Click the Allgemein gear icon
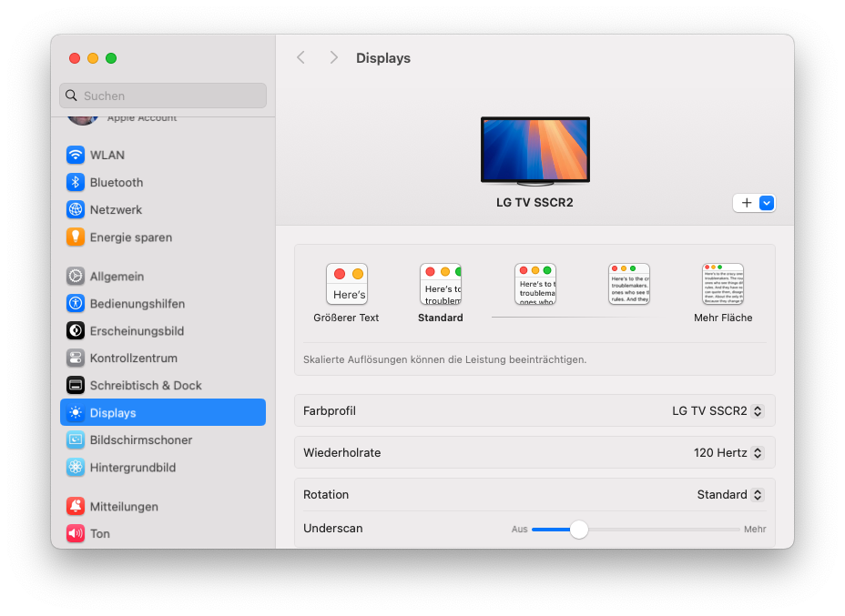The height and width of the screenshot is (616, 845). (x=76, y=277)
